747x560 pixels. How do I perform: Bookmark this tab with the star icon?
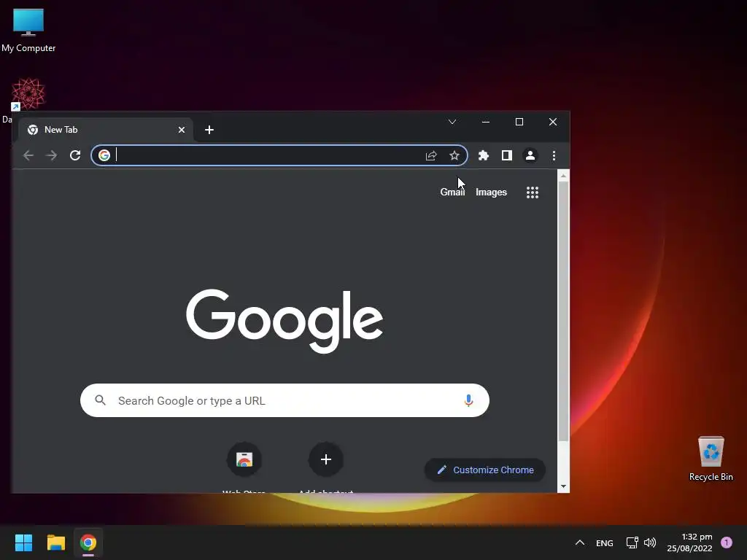(454, 156)
